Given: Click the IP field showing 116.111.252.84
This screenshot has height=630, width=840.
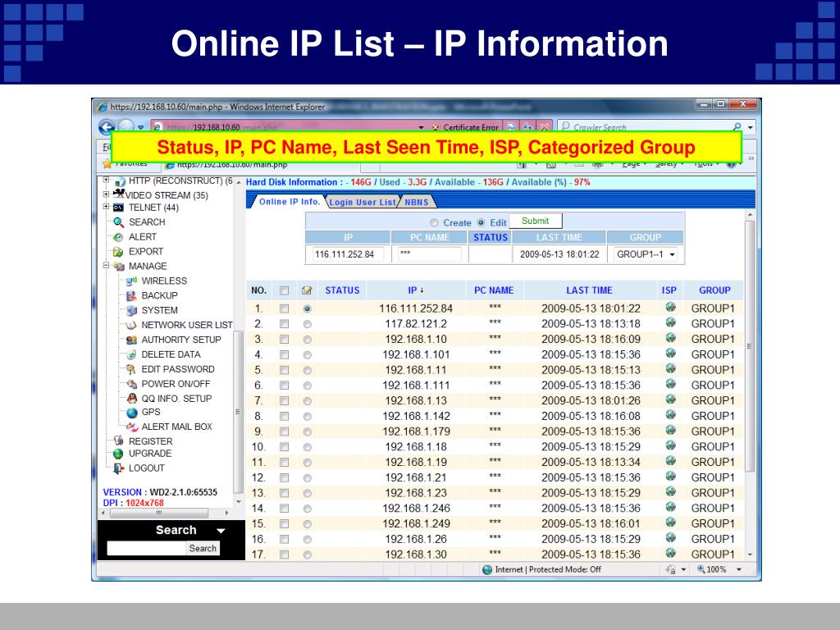Looking at the screenshot, I should pyautogui.click(x=348, y=254).
